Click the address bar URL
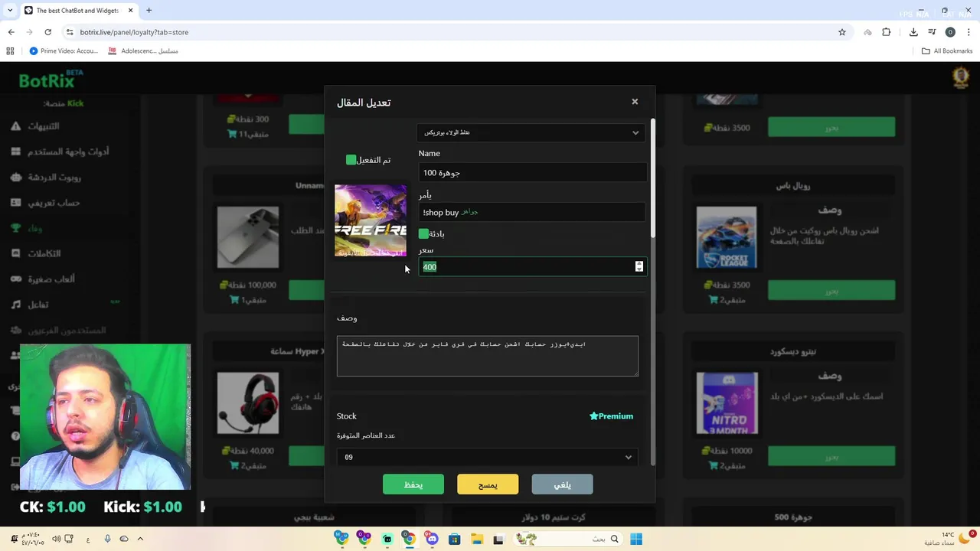Viewport: 980px width, 551px height. 134,32
